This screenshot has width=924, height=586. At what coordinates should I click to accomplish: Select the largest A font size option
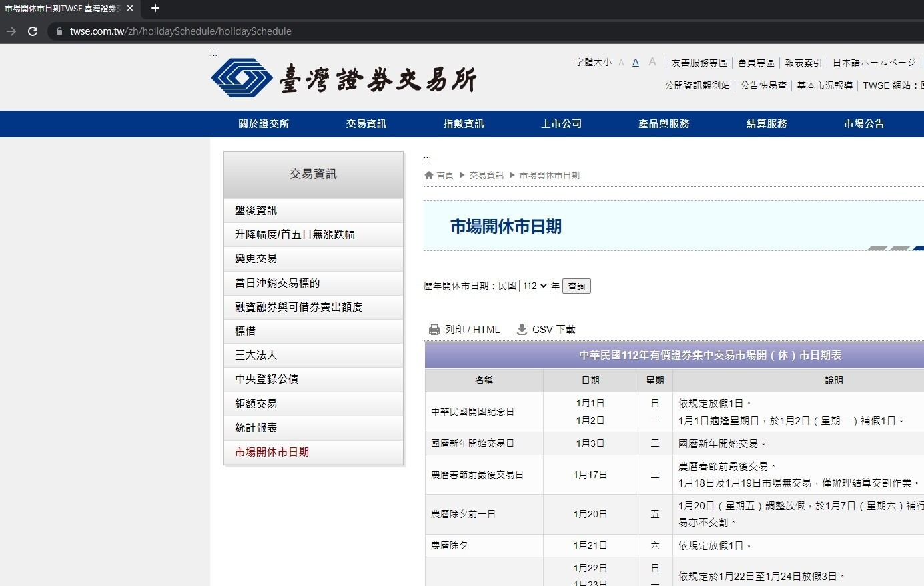[652, 62]
